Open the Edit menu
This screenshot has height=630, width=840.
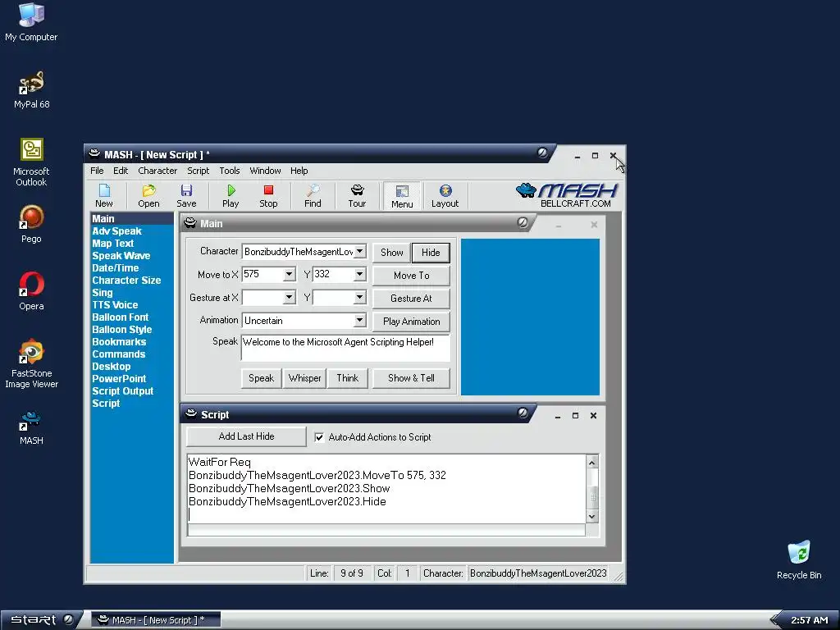[x=121, y=171]
